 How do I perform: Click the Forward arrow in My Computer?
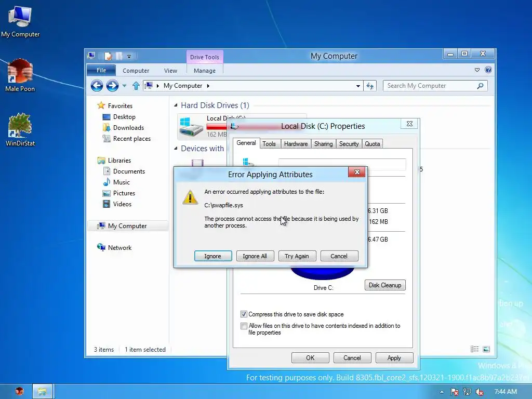(x=112, y=86)
